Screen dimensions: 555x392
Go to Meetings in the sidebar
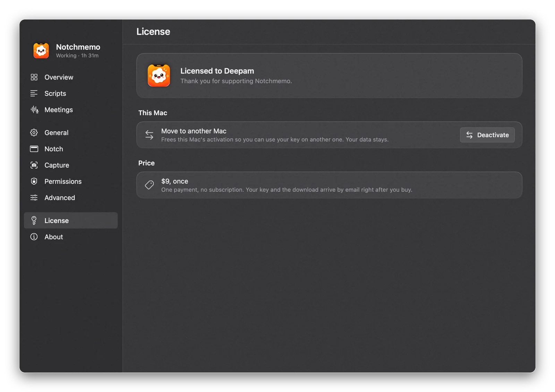71,110
